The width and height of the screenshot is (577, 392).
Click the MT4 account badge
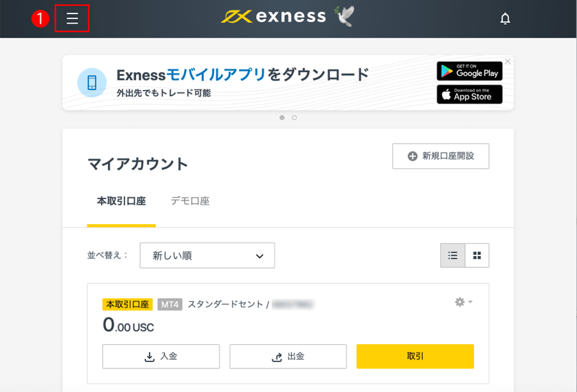pyautogui.click(x=170, y=305)
